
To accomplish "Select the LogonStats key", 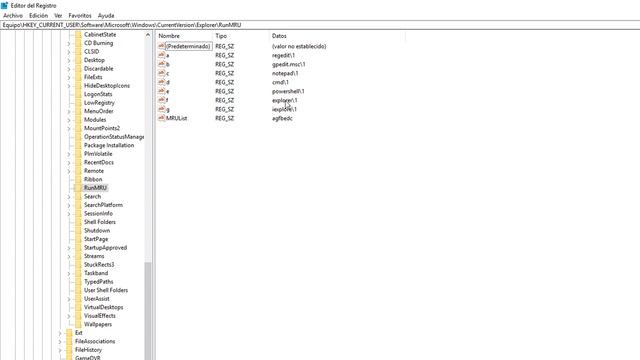I will pos(98,94).
